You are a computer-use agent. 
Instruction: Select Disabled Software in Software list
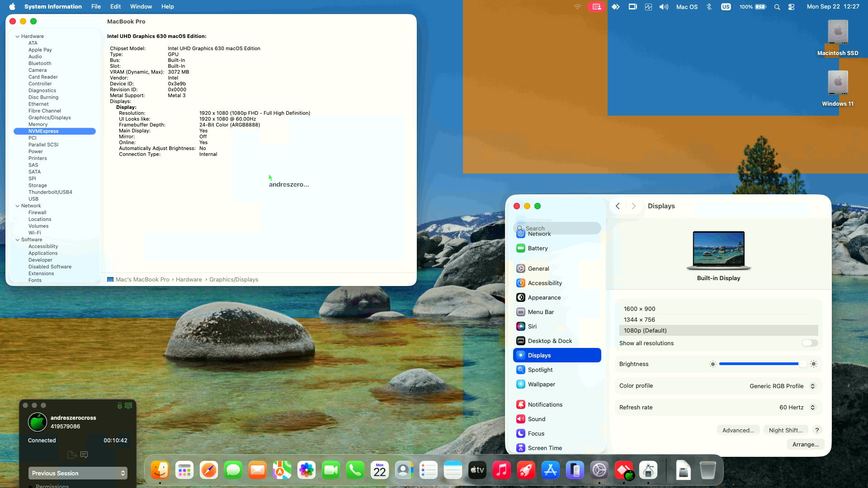50,267
